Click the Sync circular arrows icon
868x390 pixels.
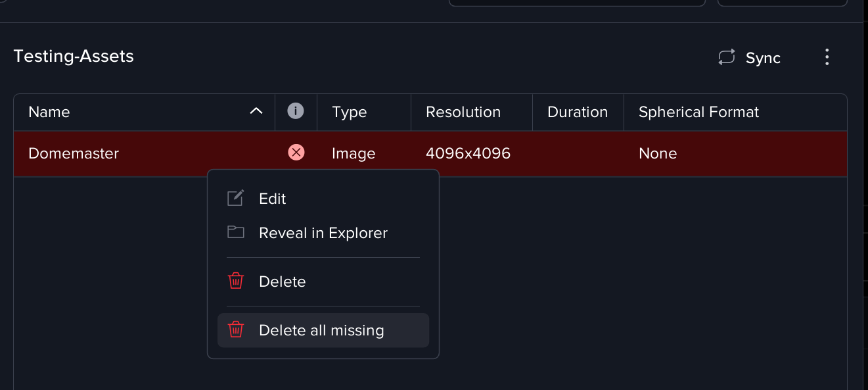pyautogui.click(x=726, y=58)
